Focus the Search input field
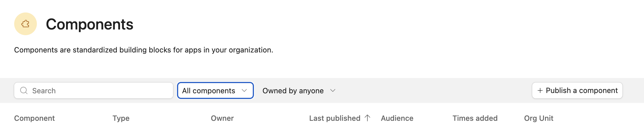 pos(94,90)
